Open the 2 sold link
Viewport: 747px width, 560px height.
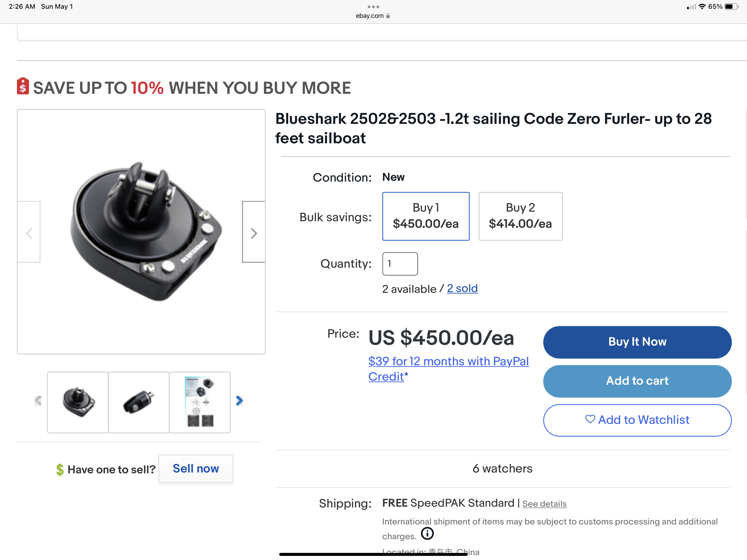coord(462,288)
